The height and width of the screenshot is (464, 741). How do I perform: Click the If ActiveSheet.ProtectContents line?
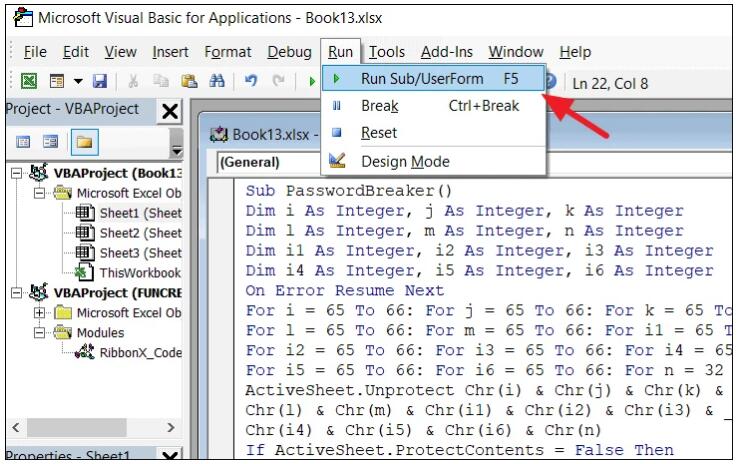(x=459, y=450)
